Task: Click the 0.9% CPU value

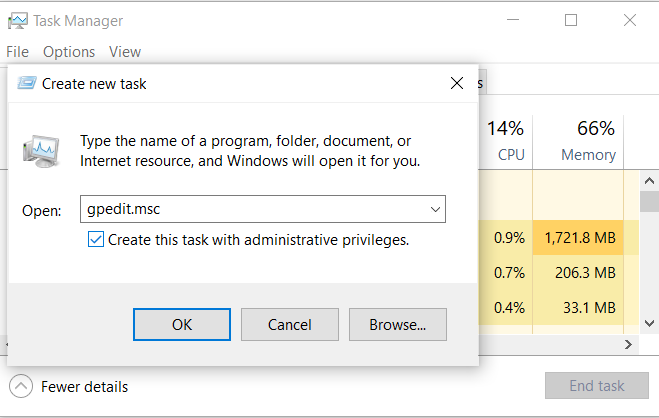Action: (509, 238)
